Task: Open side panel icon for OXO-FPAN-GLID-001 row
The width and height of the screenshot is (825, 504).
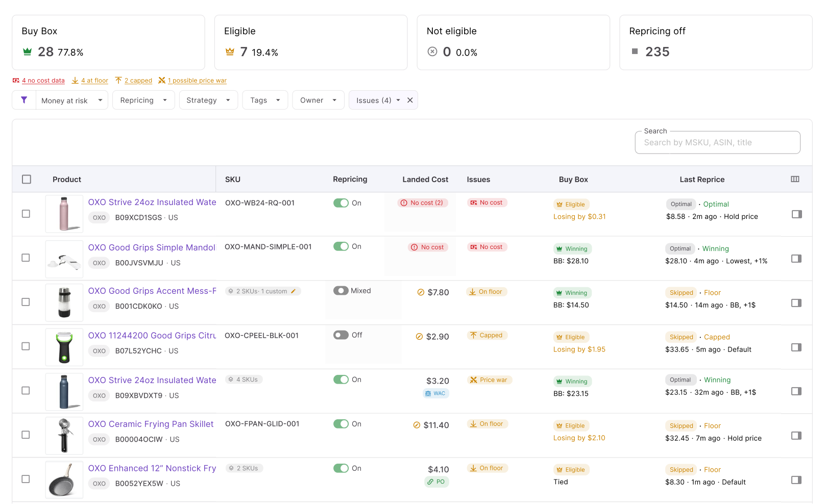Action: (796, 436)
